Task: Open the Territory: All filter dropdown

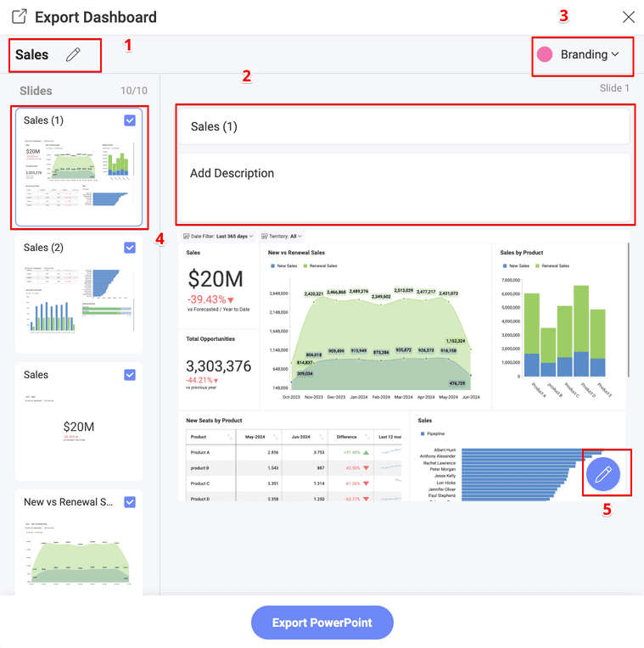Action: pos(282,237)
